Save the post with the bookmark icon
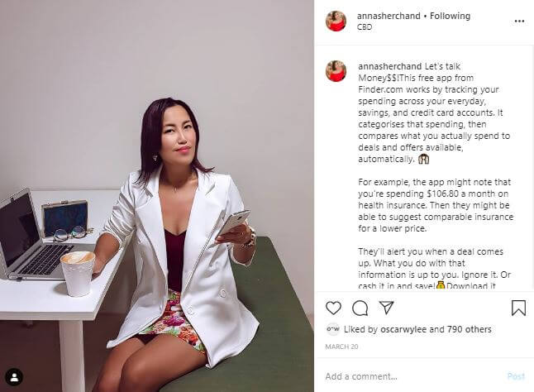Viewport: 534px width, 392px height. coord(518,308)
